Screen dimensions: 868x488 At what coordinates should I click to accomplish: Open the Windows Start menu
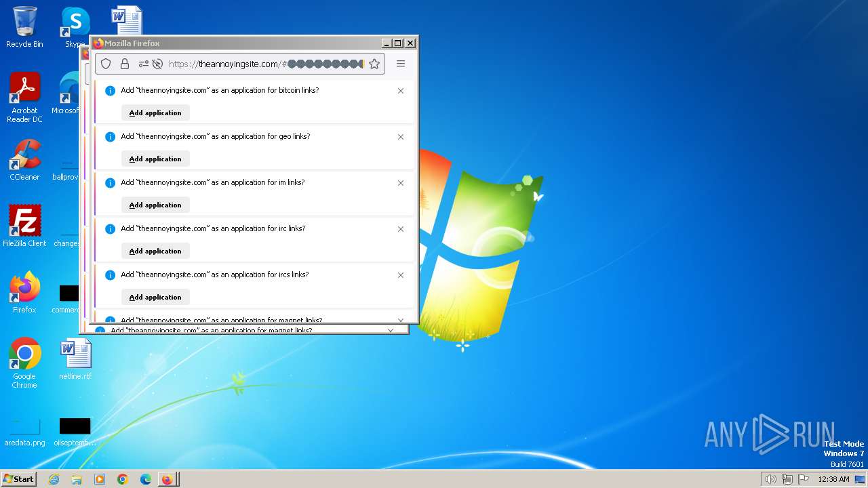tap(18, 479)
